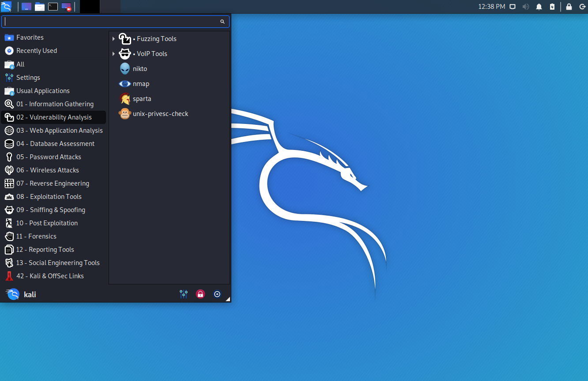Select 12 - Reporting Tools category
The width and height of the screenshot is (588, 381).
pyautogui.click(x=53, y=249)
